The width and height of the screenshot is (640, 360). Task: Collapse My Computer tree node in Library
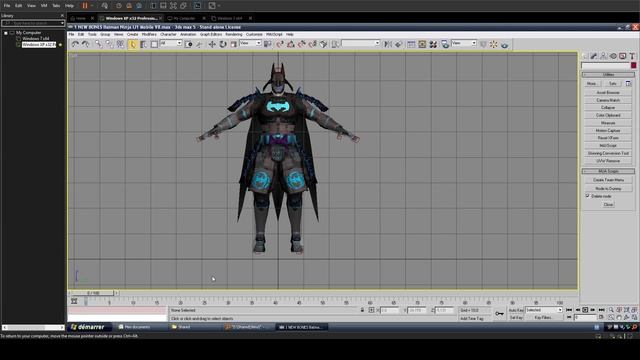(x=6, y=33)
